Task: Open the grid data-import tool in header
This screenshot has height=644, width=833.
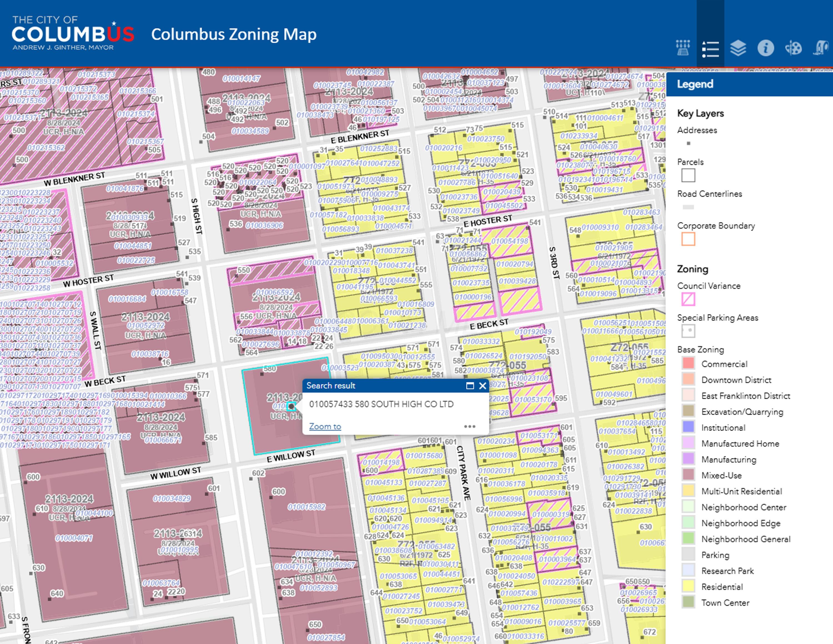Action: click(x=683, y=48)
